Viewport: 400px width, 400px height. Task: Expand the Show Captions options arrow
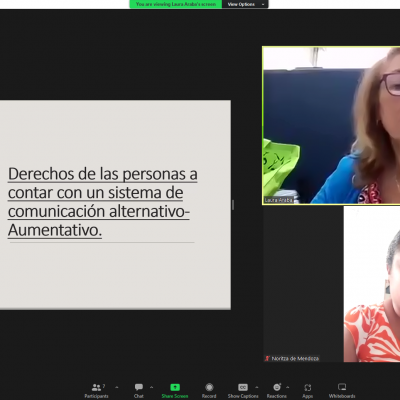pyautogui.click(x=257, y=387)
